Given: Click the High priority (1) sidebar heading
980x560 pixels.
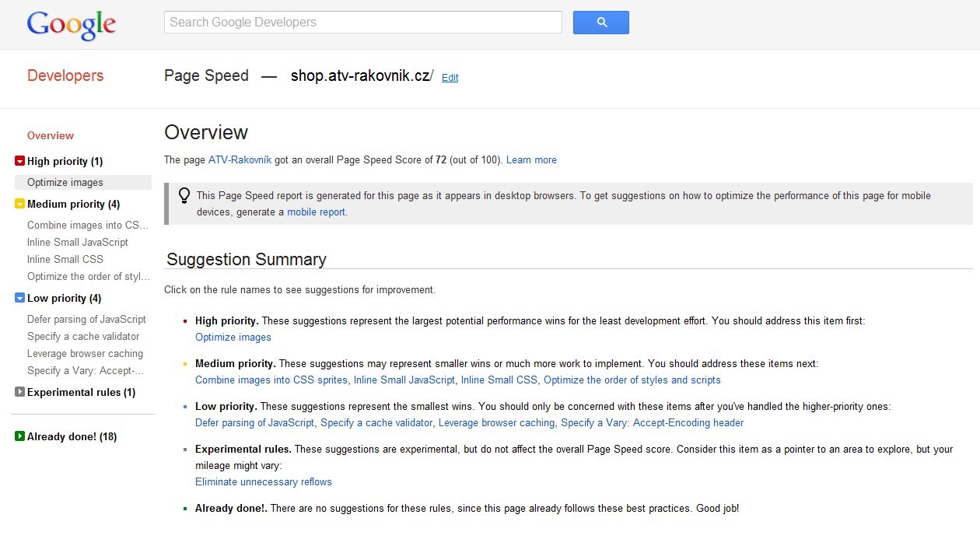Looking at the screenshot, I should point(65,161).
